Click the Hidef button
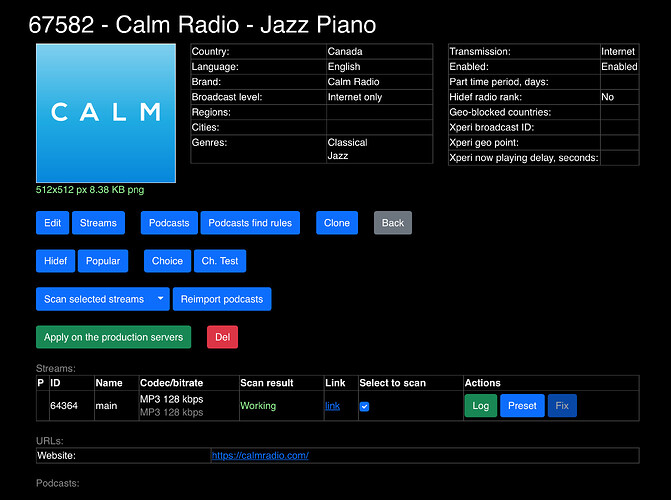 point(56,261)
